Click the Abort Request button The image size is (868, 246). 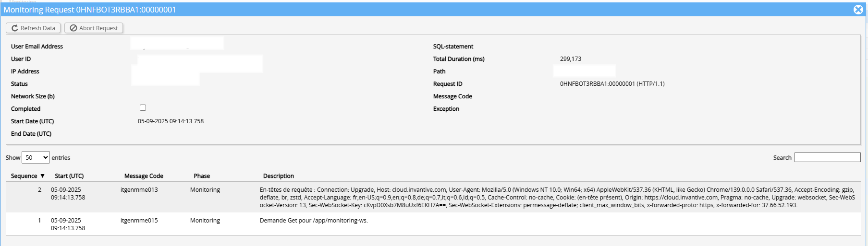(94, 28)
